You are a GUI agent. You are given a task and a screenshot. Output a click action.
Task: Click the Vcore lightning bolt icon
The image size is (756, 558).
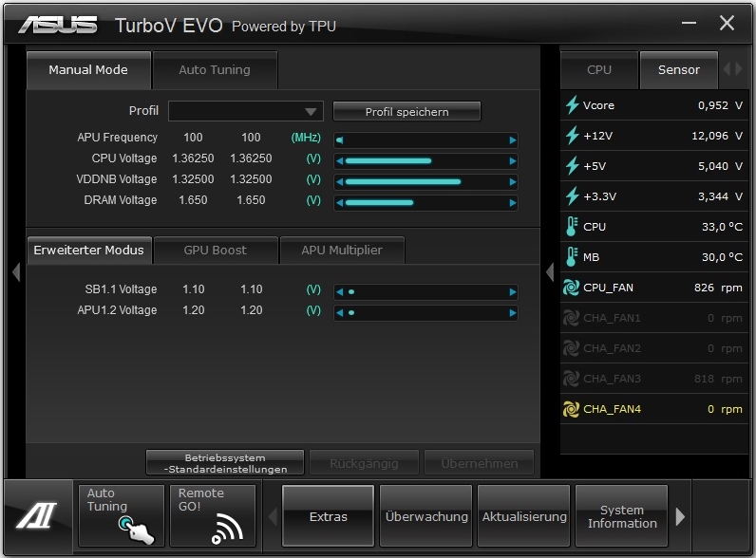coord(572,105)
